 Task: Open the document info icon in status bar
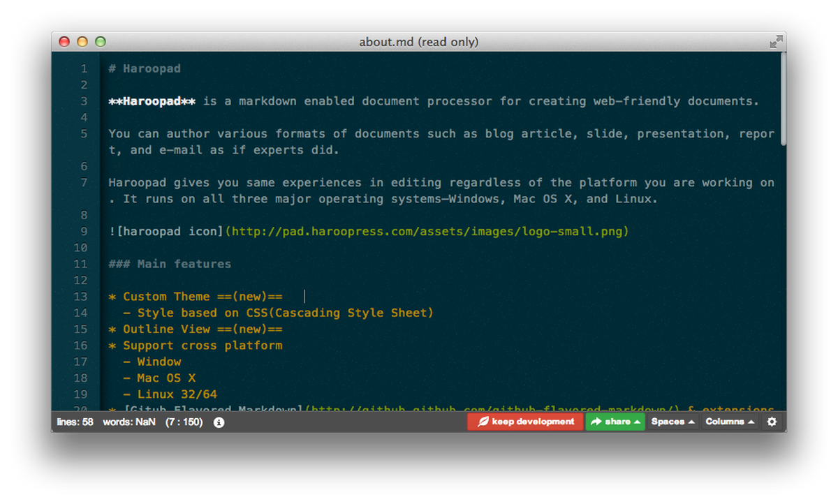click(219, 422)
